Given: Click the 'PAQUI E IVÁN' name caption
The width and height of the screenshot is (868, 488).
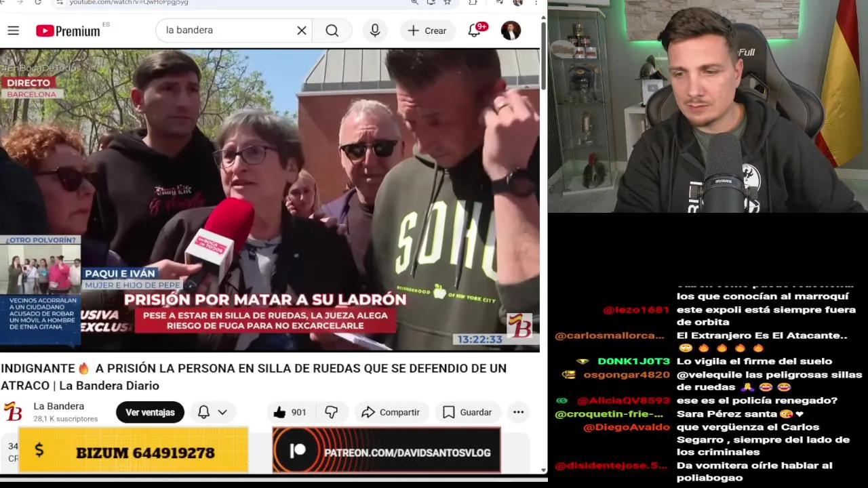Looking at the screenshot, I should click(120, 273).
